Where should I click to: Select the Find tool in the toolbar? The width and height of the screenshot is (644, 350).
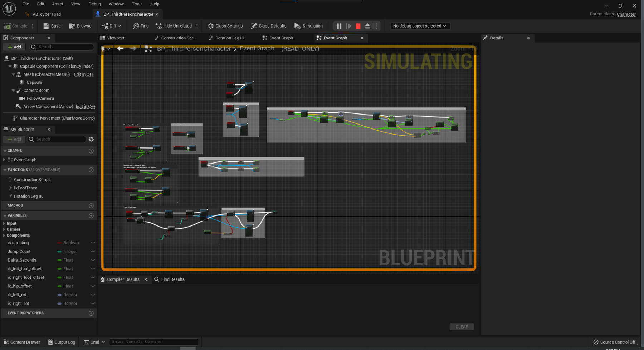[140, 26]
